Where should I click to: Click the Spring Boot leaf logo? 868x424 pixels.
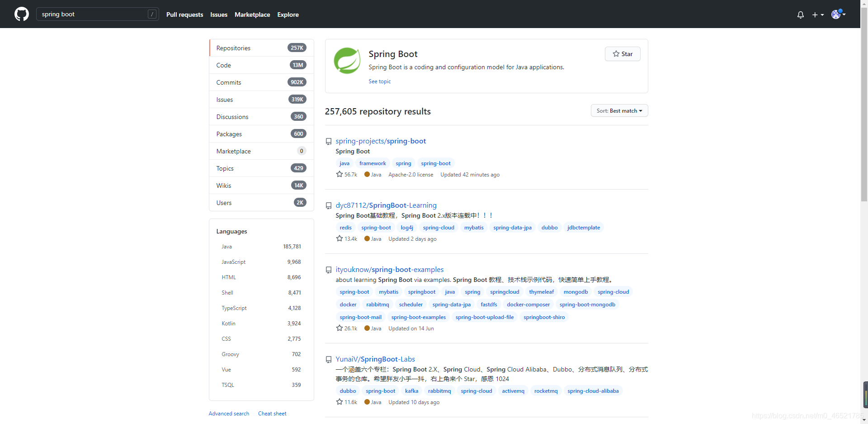[347, 60]
